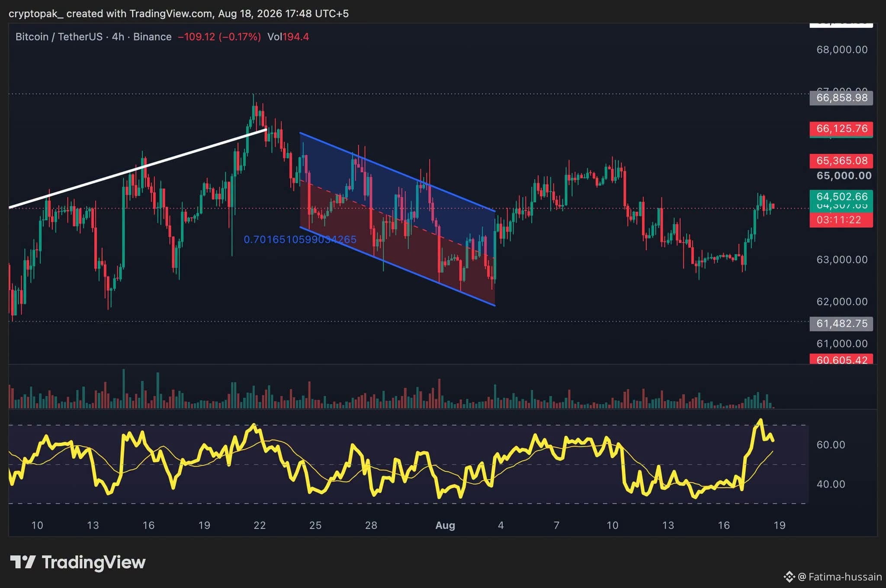Click the 61,000.00 price axis tick
The image size is (886, 588).
pos(842,344)
